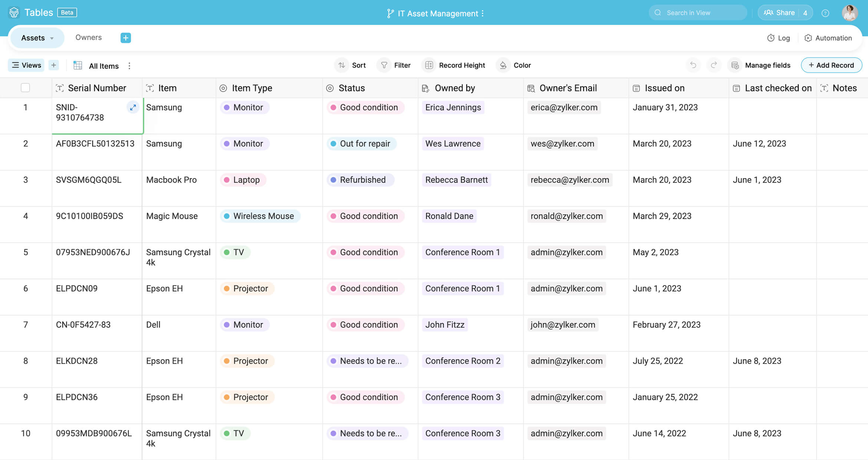Switch to the Owners tab
Image resolution: width=868 pixels, height=460 pixels.
[88, 37]
